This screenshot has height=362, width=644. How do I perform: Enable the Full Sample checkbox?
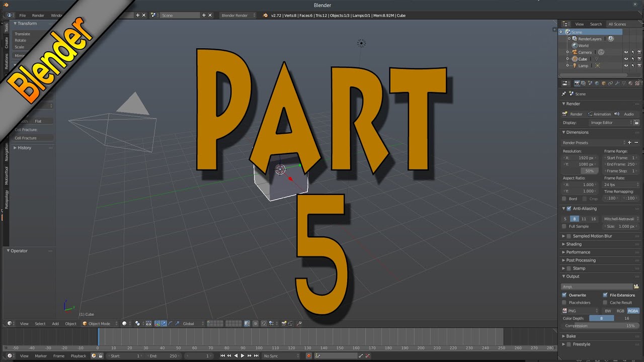click(x=565, y=226)
